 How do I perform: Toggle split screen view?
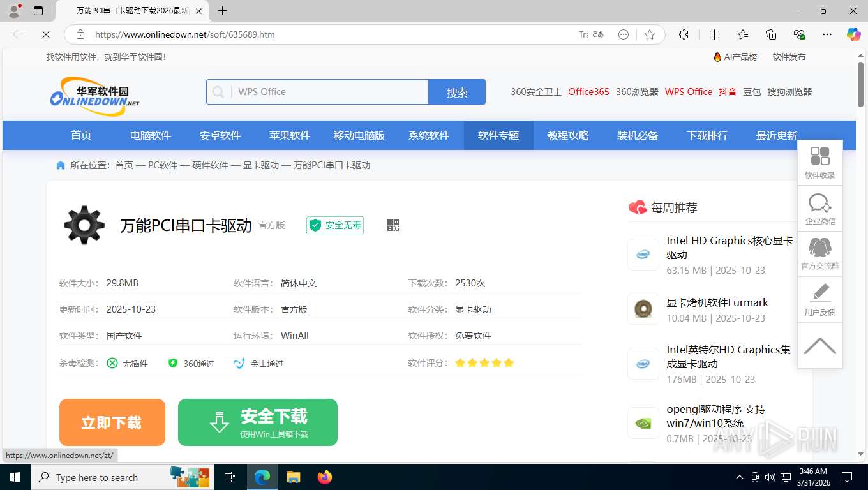(714, 34)
